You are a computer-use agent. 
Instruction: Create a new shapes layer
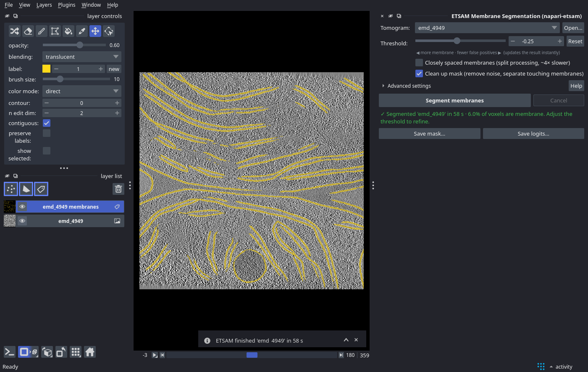pyautogui.click(x=26, y=189)
